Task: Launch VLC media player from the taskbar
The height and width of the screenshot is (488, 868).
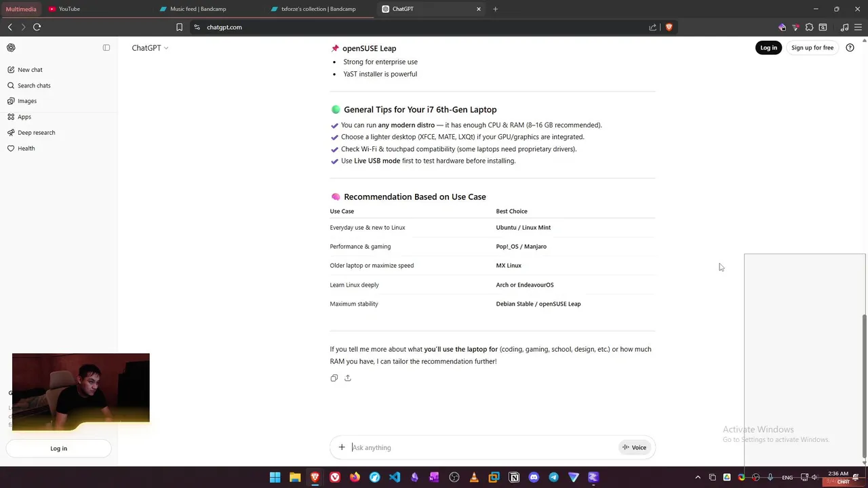Action: (474, 477)
